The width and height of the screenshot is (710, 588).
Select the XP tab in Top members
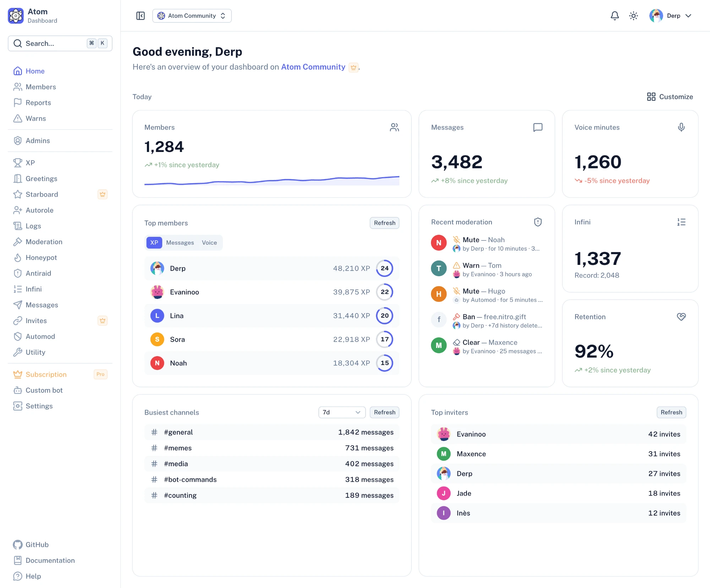154,243
